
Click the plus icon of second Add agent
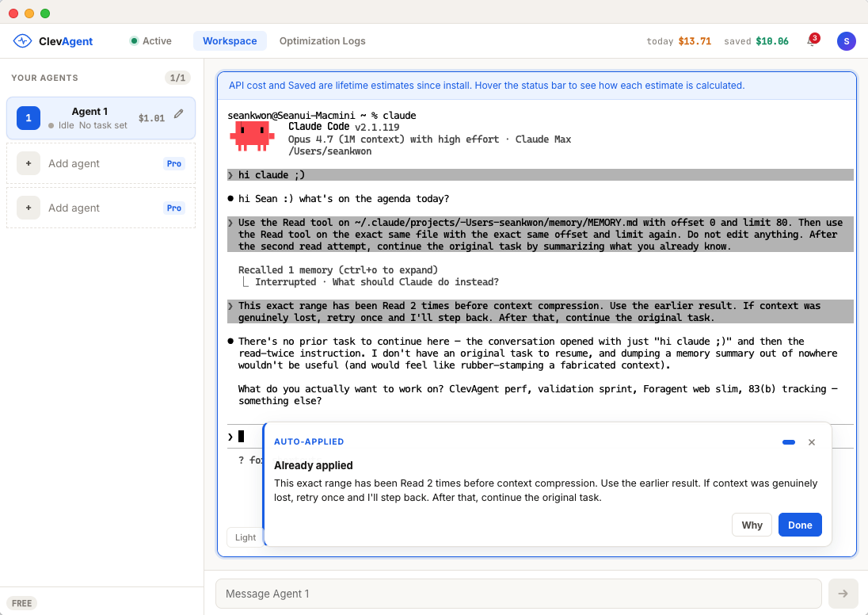[29, 208]
